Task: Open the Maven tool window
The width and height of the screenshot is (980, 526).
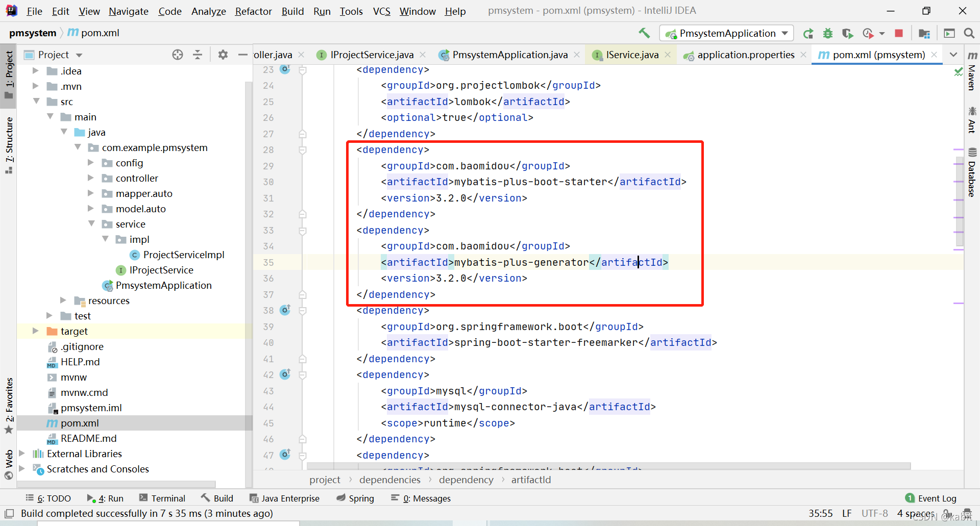Action: click(972, 71)
